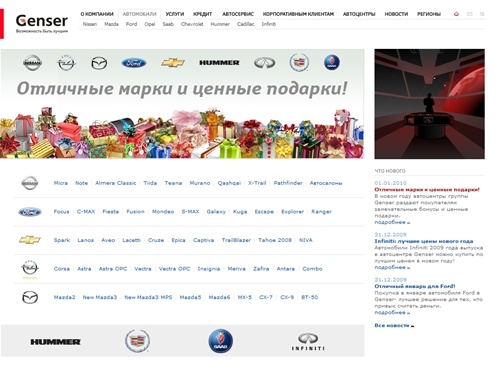
Task: Open the Infiniti лучшие цены нового года news
Action: pos(424,241)
